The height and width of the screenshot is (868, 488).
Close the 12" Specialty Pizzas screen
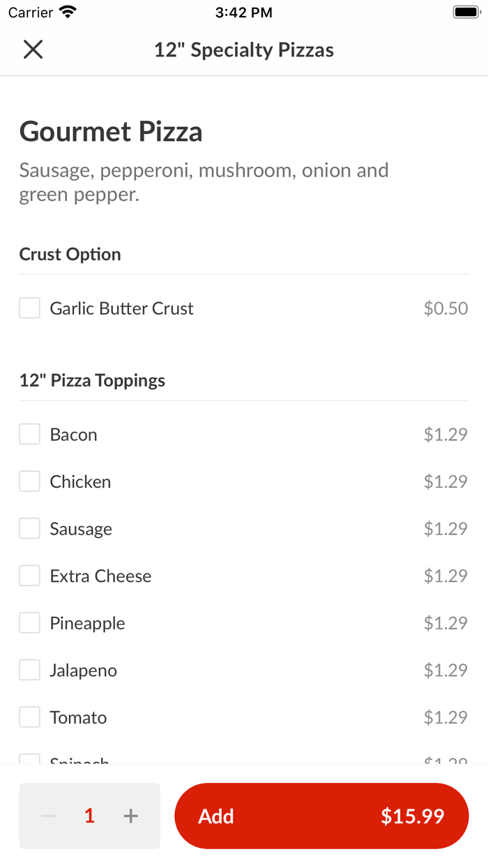pos(33,49)
